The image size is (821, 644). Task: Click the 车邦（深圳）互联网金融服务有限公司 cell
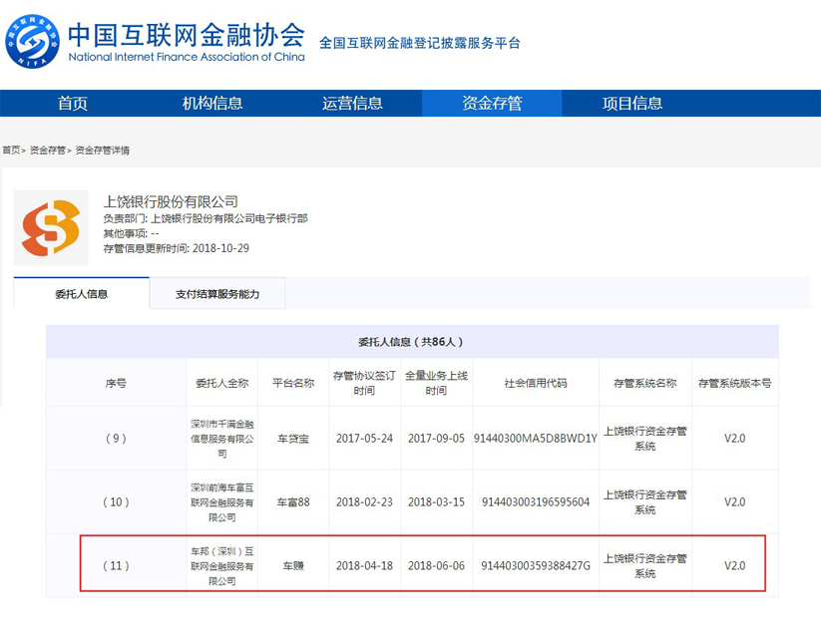[222, 566]
